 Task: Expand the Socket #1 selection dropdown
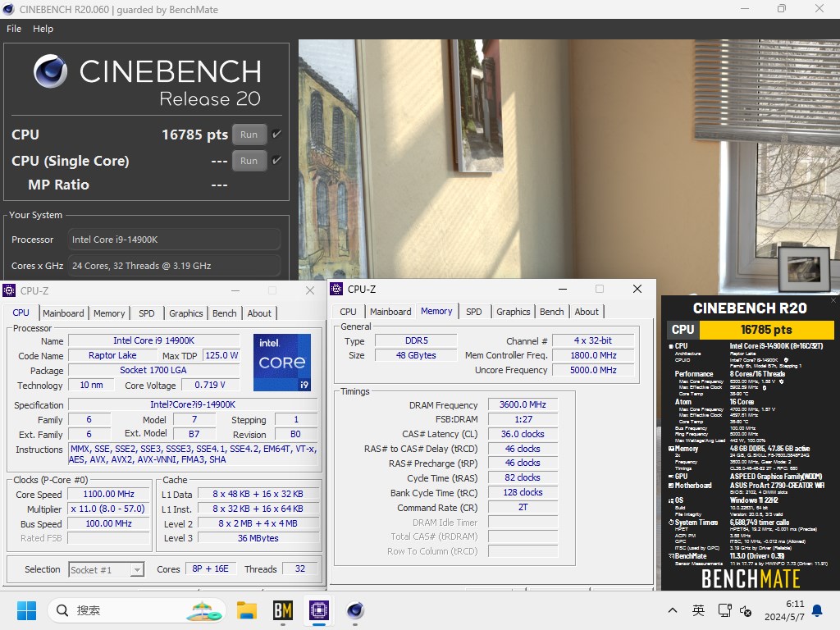click(x=138, y=569)
